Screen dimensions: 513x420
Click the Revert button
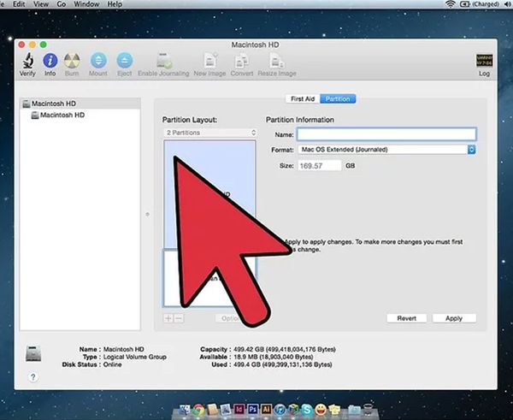(406, 318)
